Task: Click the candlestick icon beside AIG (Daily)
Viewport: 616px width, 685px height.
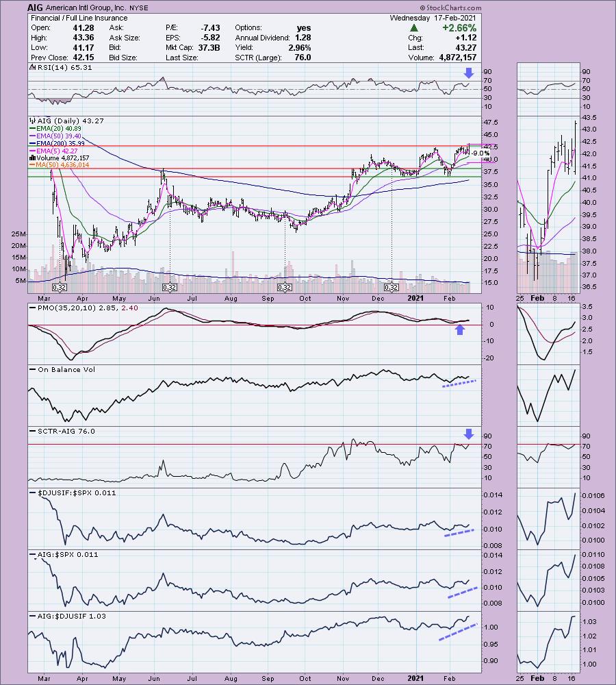Action: click(33, 121)
